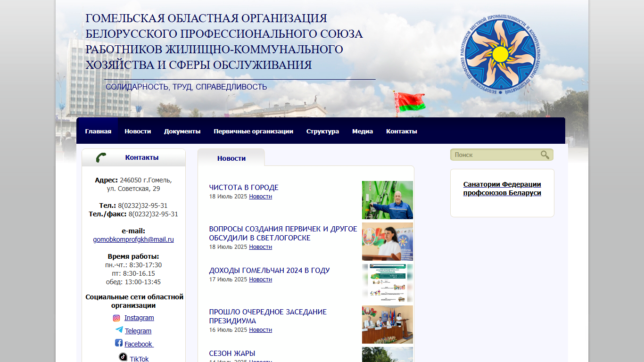The height and width of the screenshot is (362, 644).
Task: Open thumbnail of woman at podium
Action: 388,241
